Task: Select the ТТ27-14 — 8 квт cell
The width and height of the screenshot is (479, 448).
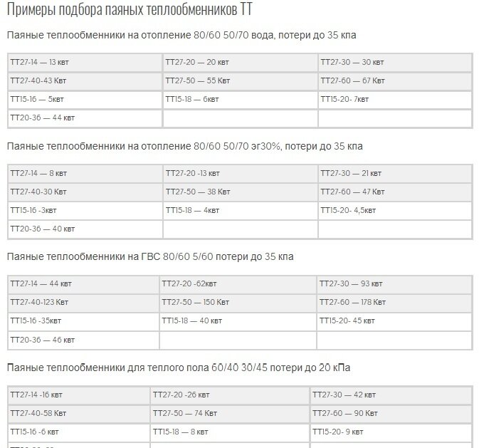Action: (x=85, y=174)
